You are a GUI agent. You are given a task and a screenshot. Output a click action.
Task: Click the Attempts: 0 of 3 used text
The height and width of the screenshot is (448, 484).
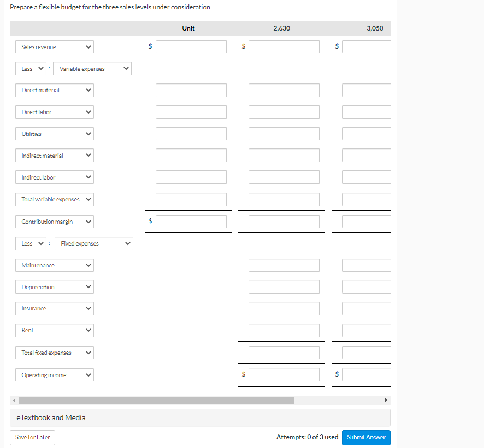[307, 437]
